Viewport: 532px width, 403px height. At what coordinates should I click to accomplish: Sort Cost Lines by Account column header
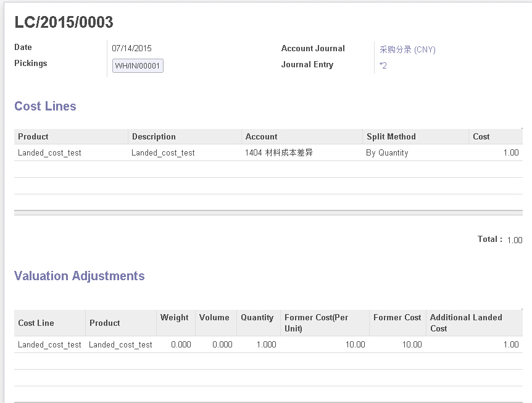coord(261,136)
